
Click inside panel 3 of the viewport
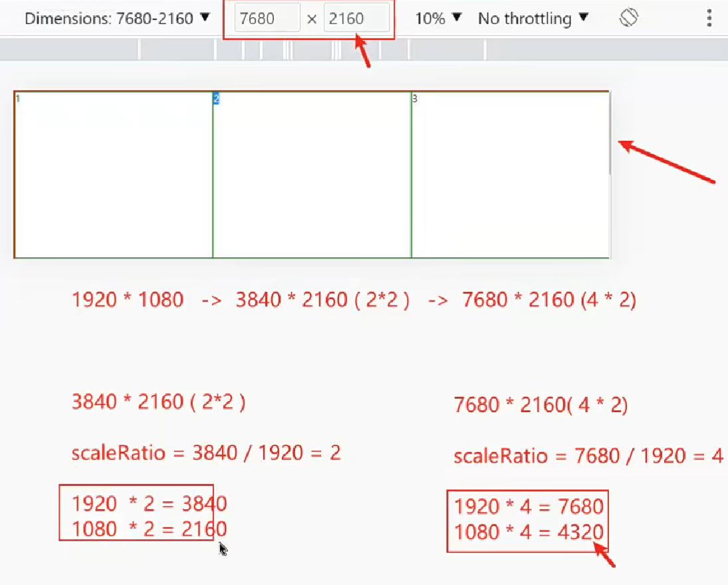tap(509, 176)
